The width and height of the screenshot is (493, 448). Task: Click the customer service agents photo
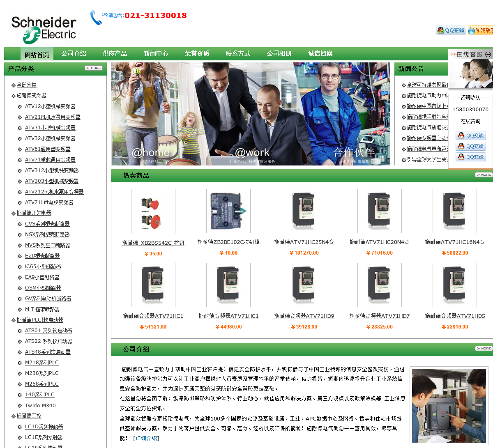pyautogui.click(x=470, y=74)
